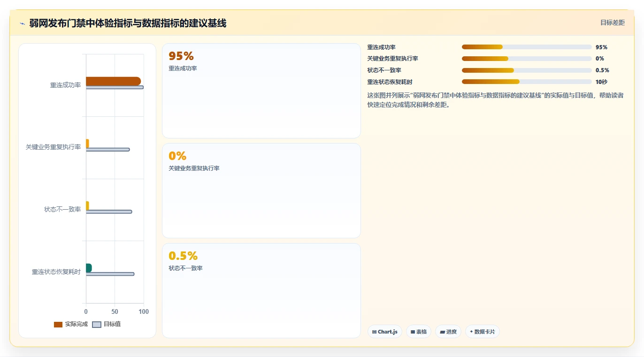Click the 进度 tag chip
The image size is (644, 357).
tap(448, 332)
